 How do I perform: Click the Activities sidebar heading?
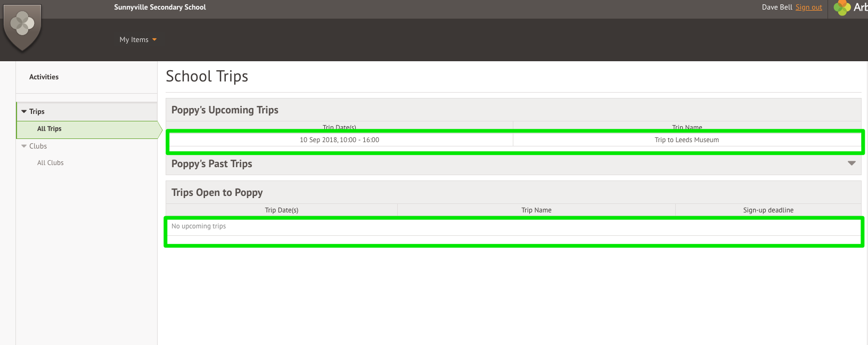[44, 77]
